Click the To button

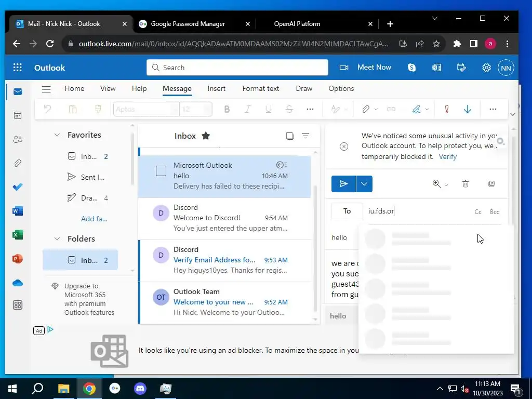[x=347, y=211]
